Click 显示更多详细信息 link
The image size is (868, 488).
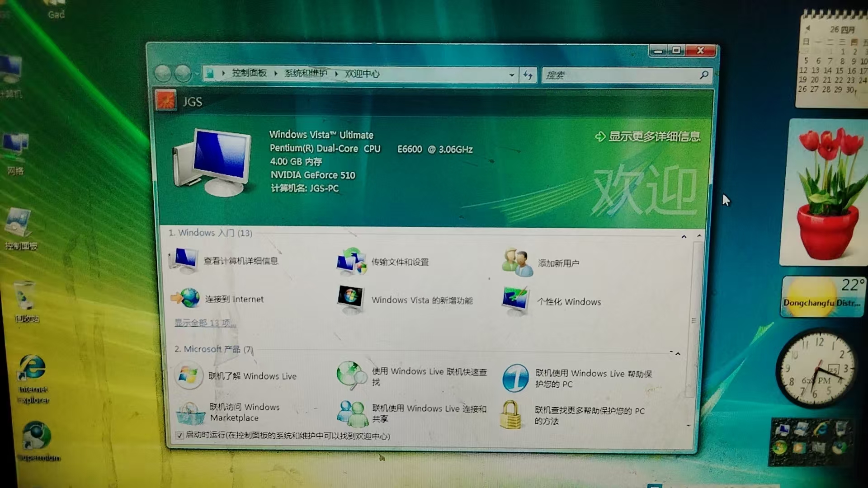[648, 136]
